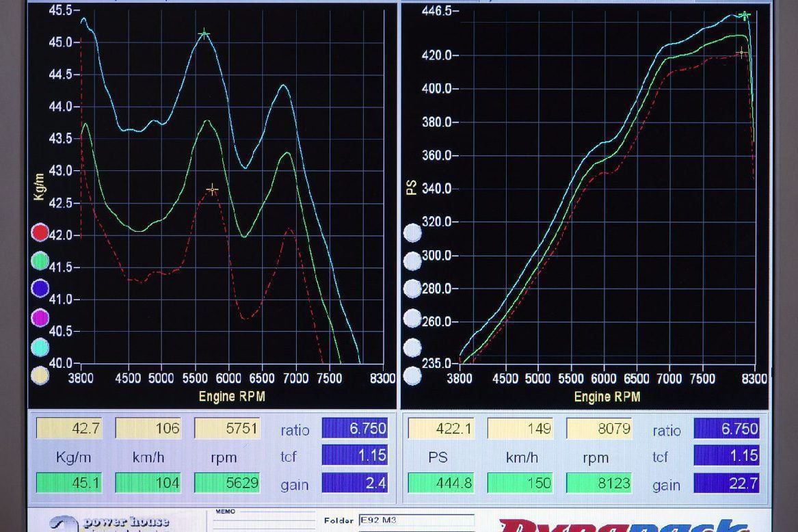Click the Folder field containing E92 M3
This screenshot has width=798, height=532.
[416, 520]
